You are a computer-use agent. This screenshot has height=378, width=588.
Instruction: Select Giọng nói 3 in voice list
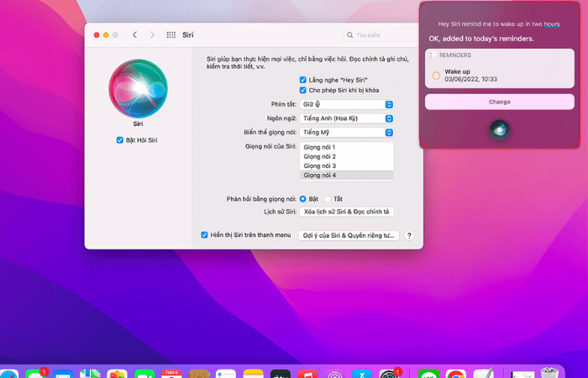point(346,166)
